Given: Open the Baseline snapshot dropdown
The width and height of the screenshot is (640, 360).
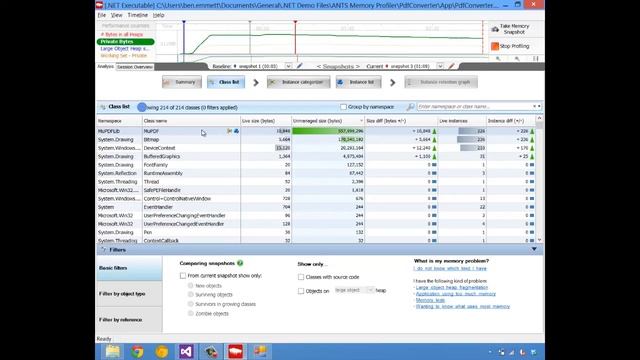Looking at the screenshot, I should click(288, 66).
